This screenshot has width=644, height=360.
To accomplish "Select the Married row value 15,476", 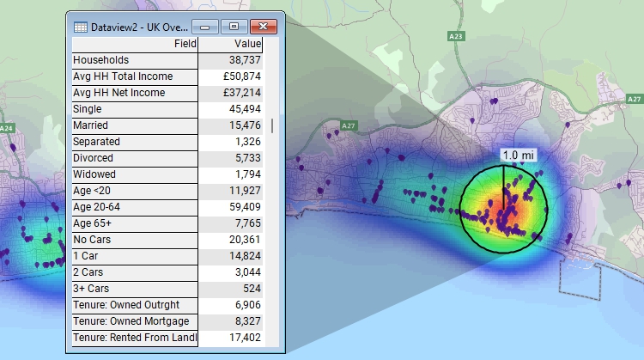I will [230, 125].
